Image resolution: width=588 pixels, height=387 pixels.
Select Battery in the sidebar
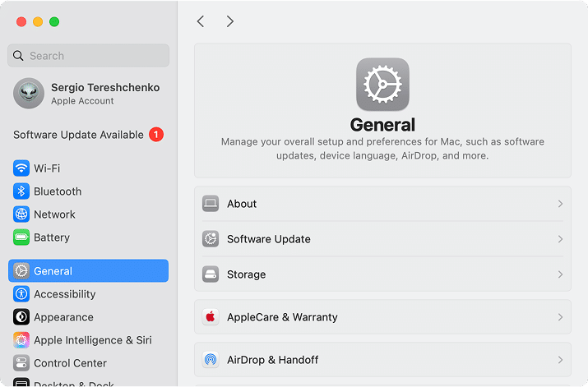pos(89,237)
